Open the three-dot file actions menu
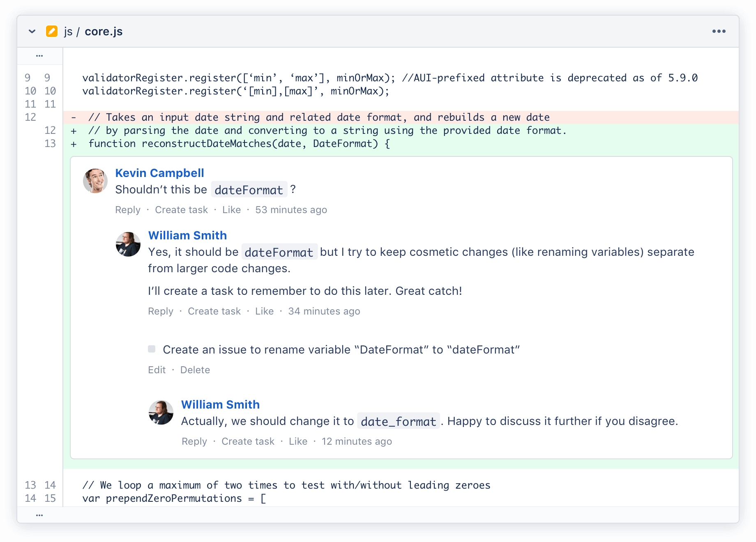Viewport: 756px width, 542px height. (x=719, y=31)
